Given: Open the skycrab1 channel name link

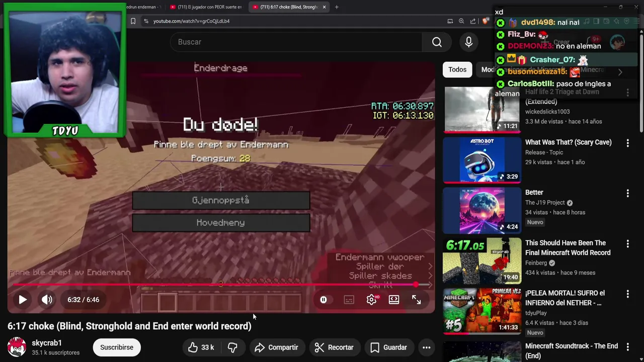Looking at the screenshot, I should (47, 343).
